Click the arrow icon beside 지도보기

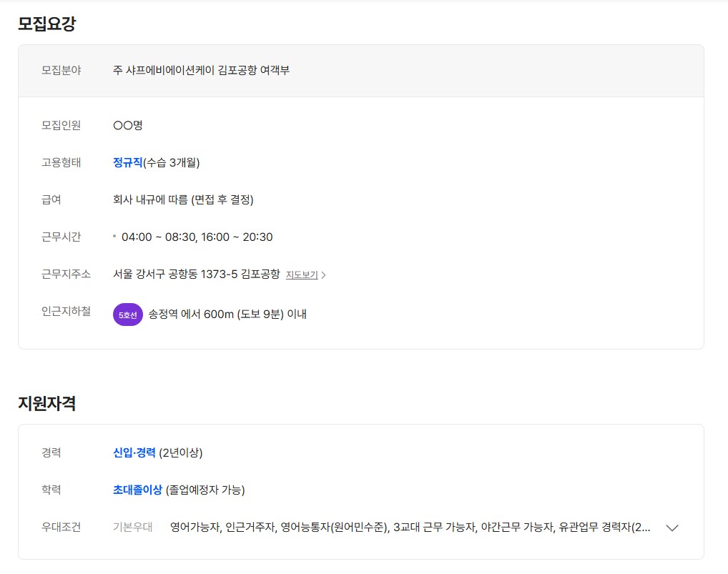323,275
